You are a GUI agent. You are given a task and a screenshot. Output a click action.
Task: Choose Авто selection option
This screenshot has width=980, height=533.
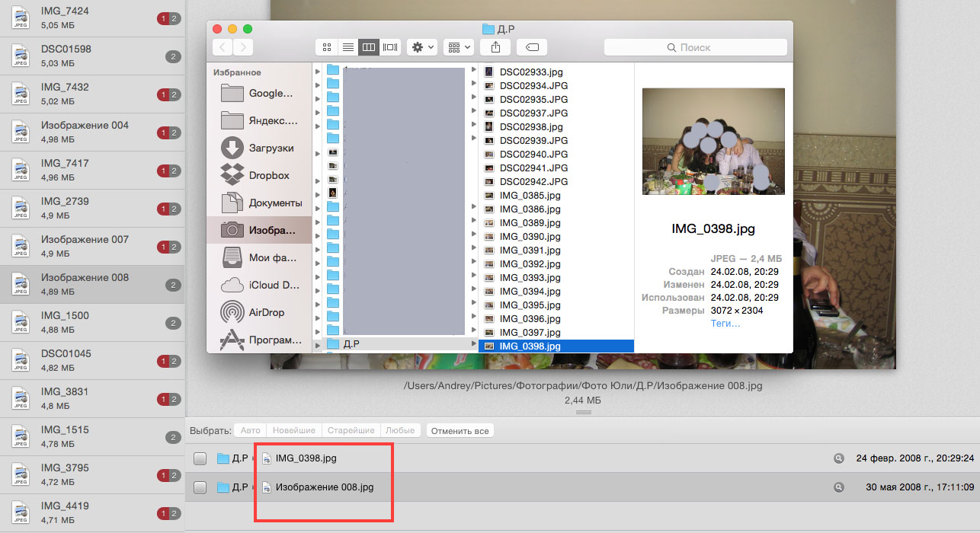click(250, 430)
